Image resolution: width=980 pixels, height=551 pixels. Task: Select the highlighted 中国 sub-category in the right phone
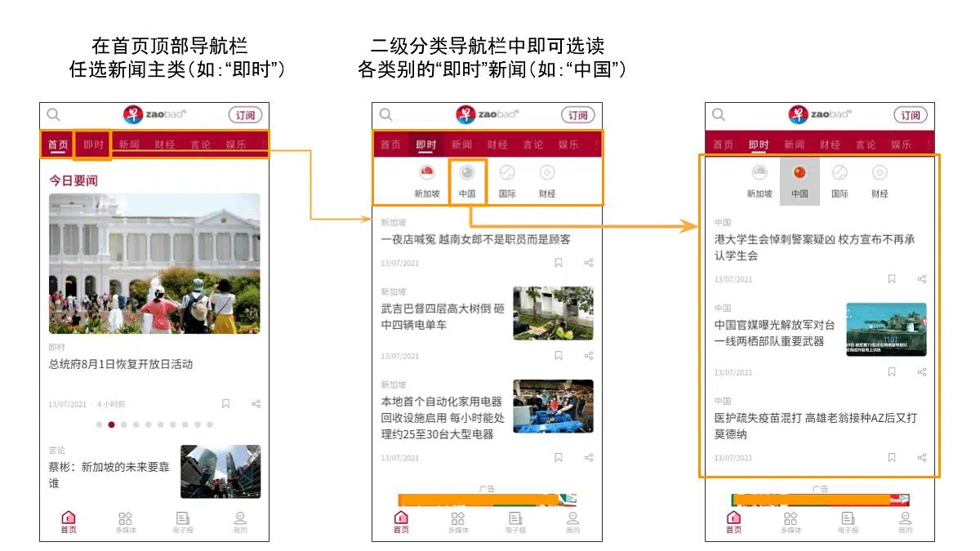[800, 181]
